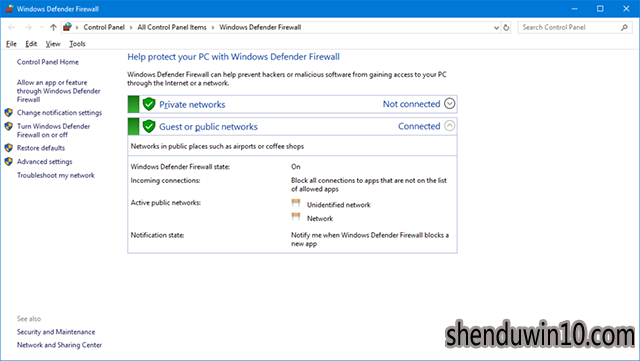Click green shield icon for public networks
The width and height of the screenshot is (640, 361).
tap(149, 126)
